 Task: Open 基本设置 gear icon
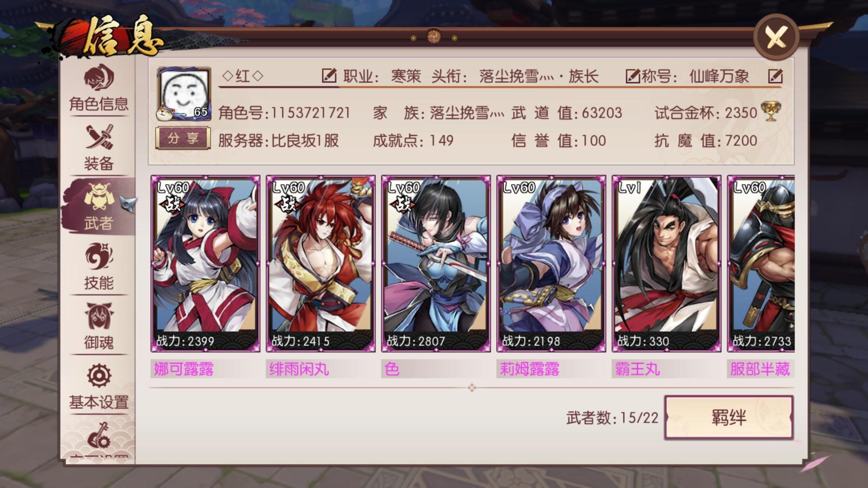(99, 376)
